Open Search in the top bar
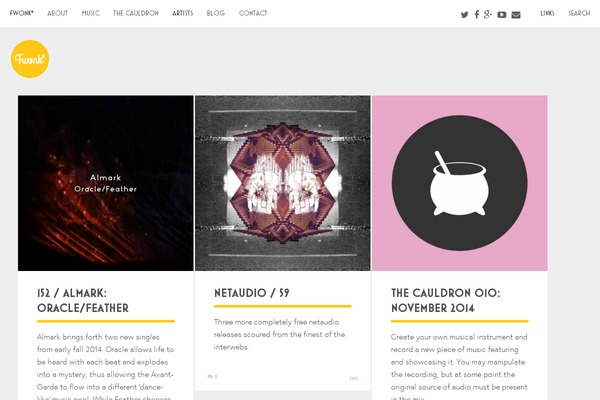Image resolution: width=600 pixels, height=400 pixels. click(579, 13)
